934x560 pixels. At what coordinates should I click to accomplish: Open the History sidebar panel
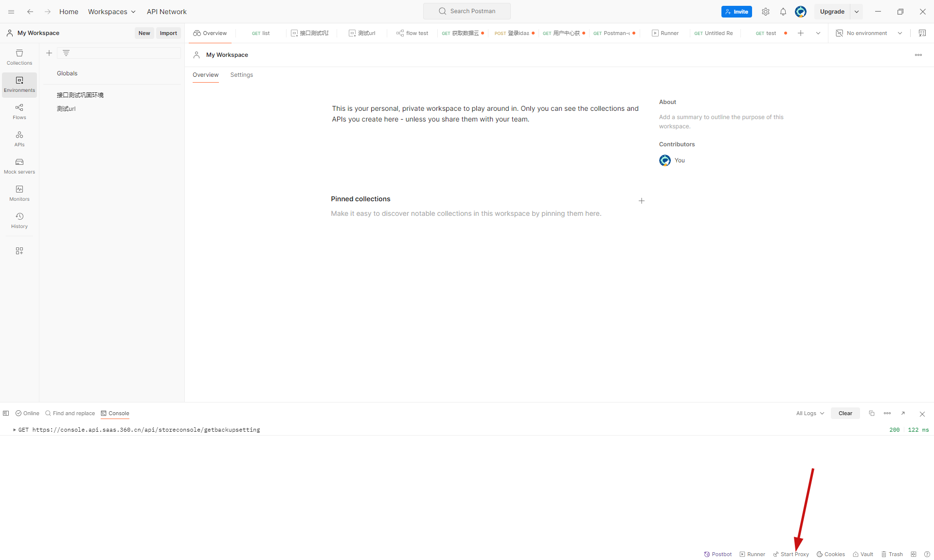(x=19, y=220)
